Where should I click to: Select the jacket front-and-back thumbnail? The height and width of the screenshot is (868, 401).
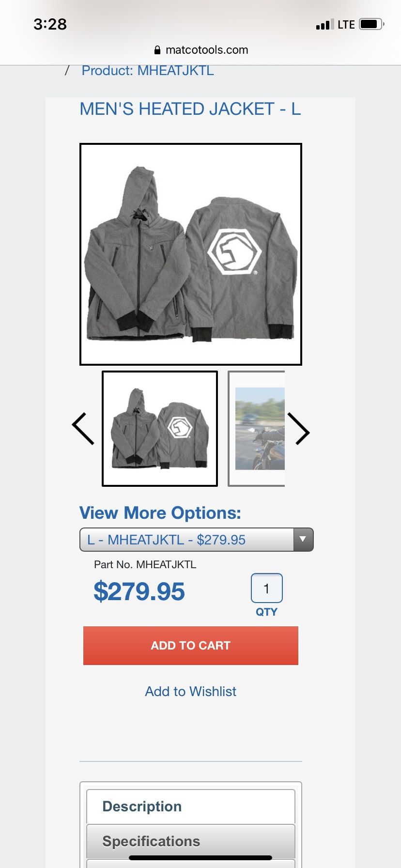click(x=160, y=429)
